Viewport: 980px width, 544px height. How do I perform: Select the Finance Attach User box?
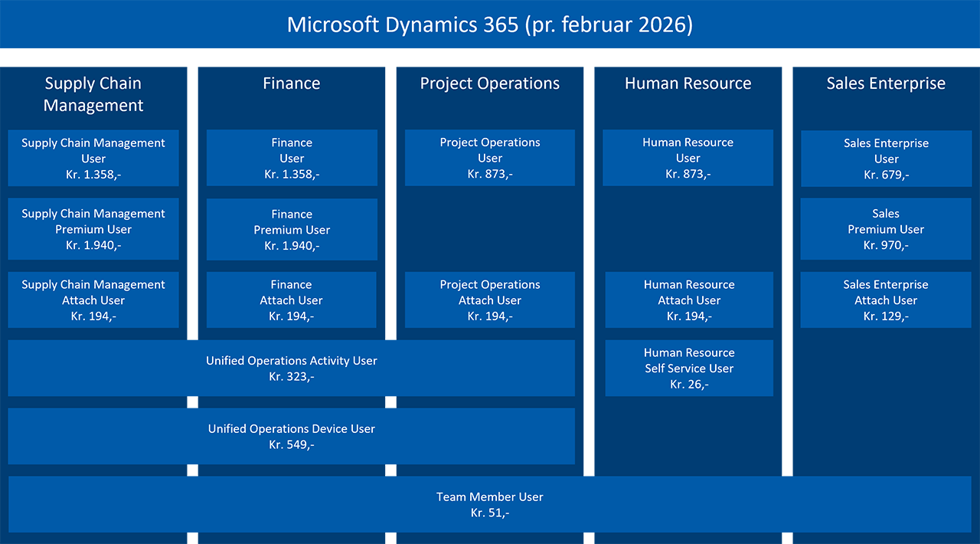pyautogui.click(x=292, y=300)
